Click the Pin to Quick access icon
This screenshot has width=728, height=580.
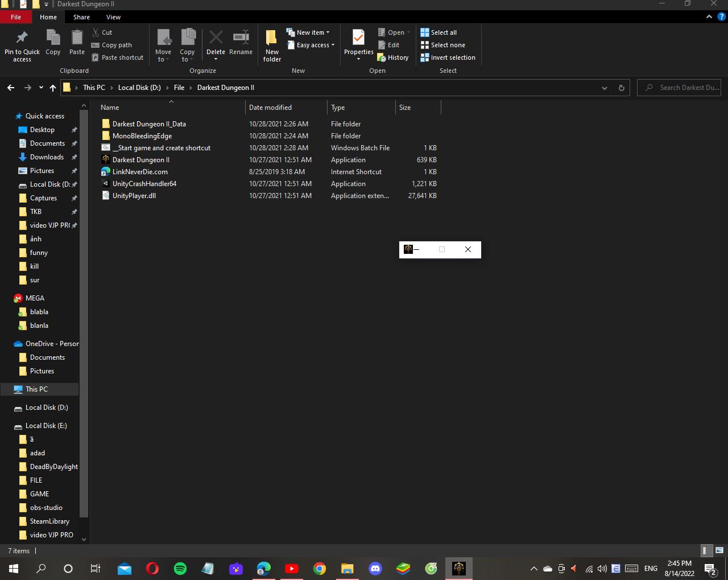click(22, 38)
